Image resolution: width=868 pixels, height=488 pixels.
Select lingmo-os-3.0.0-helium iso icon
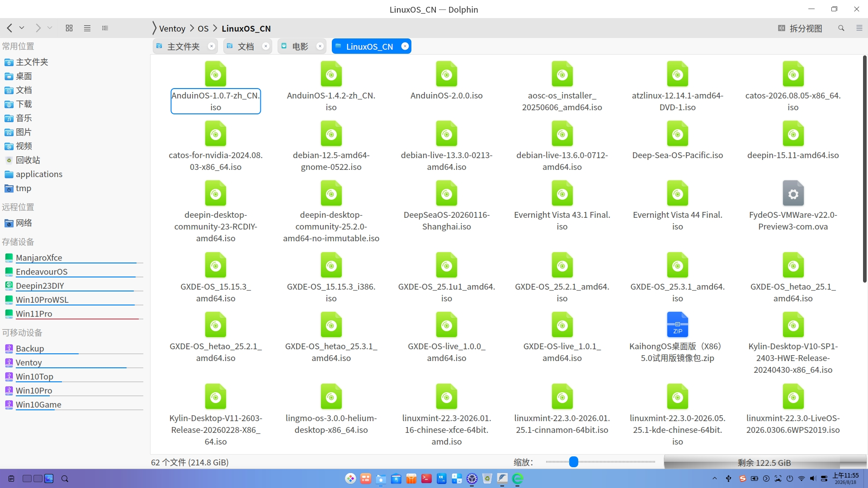coord(331,397)
